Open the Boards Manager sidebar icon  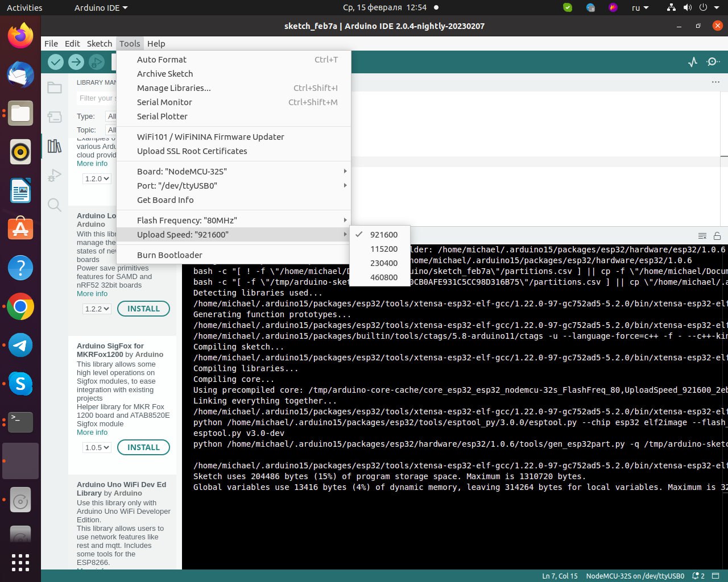coord(55,117)
